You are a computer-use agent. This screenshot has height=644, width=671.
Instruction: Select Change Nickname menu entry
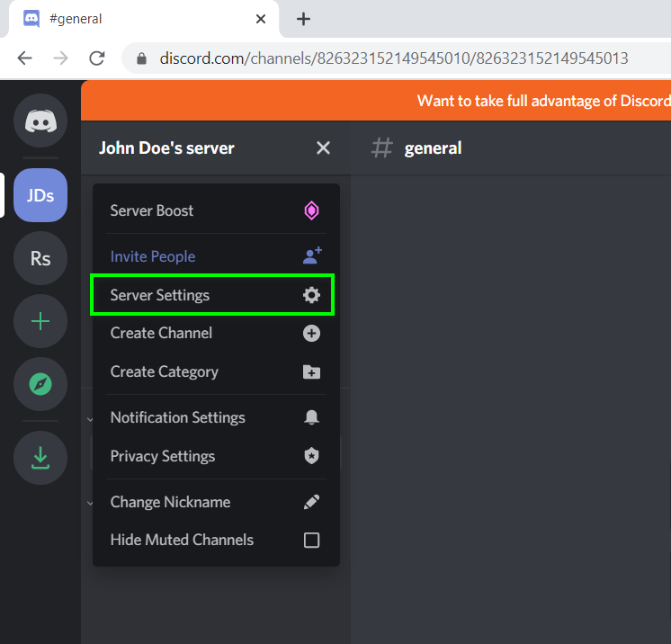pos(216,502)
